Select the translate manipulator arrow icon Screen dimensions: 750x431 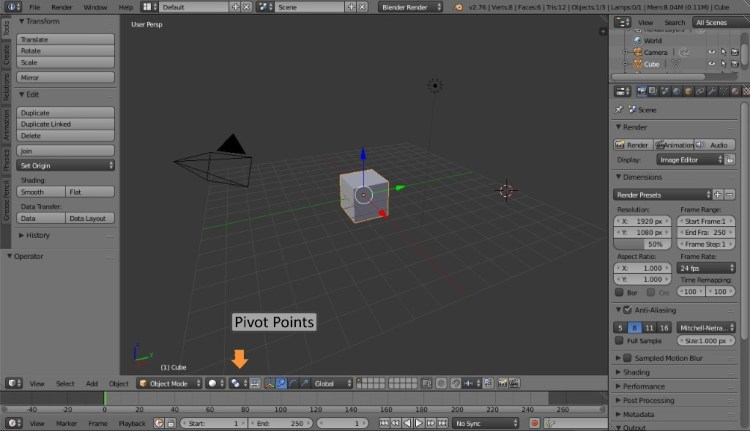tap(281, 383)
